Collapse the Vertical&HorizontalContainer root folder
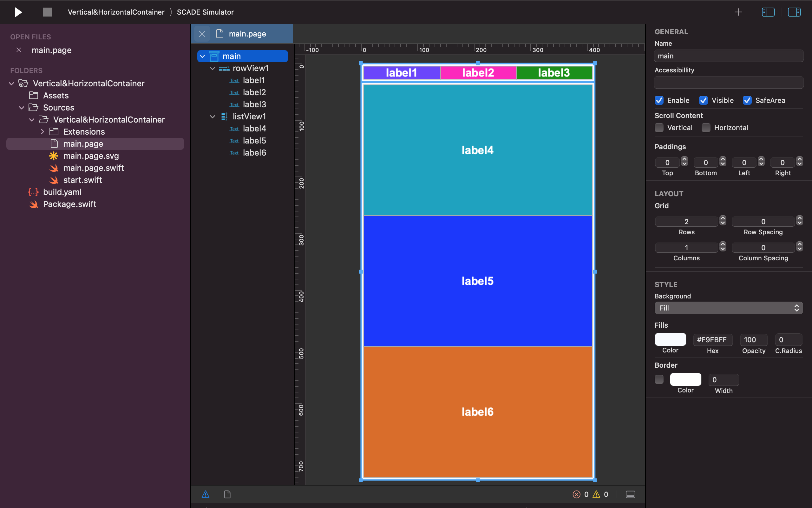Image resolution: width=812 pixels, height=508 pixels. (x=11, y=83)
